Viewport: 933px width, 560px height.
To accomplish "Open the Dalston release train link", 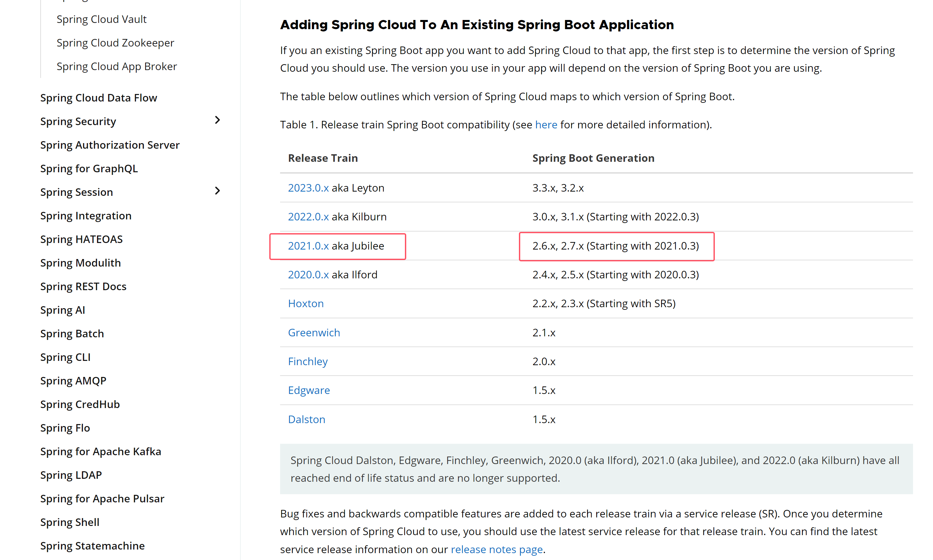I will click(307, 420).
